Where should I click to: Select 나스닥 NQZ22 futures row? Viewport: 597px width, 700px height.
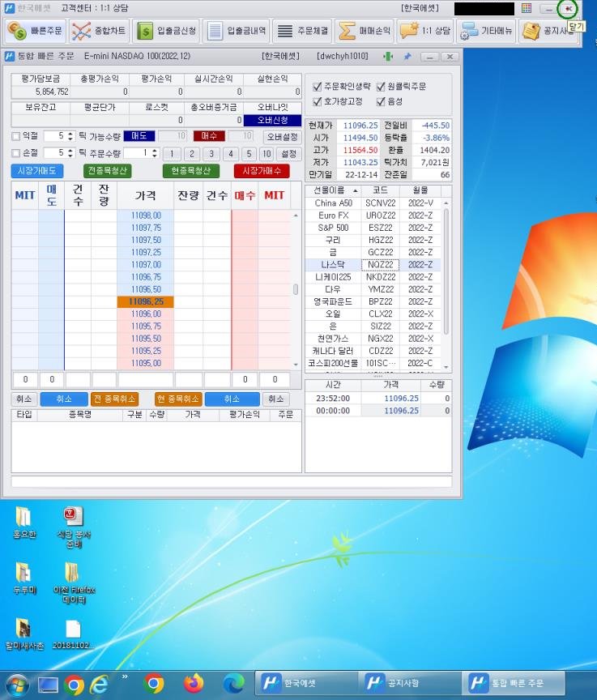click(x=374, y=265)
